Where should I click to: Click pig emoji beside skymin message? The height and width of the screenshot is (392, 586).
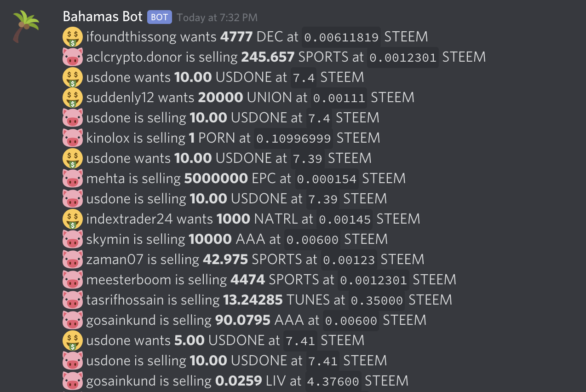coord(72,239)
